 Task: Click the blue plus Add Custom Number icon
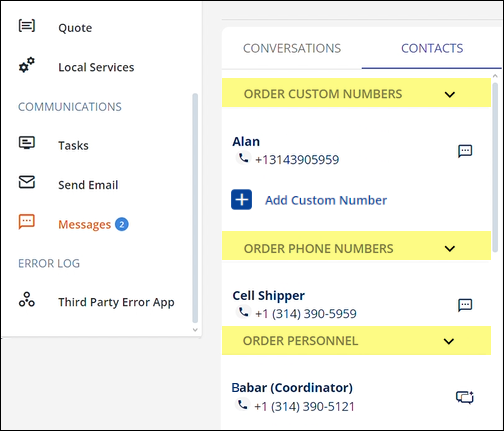point(242,200)
